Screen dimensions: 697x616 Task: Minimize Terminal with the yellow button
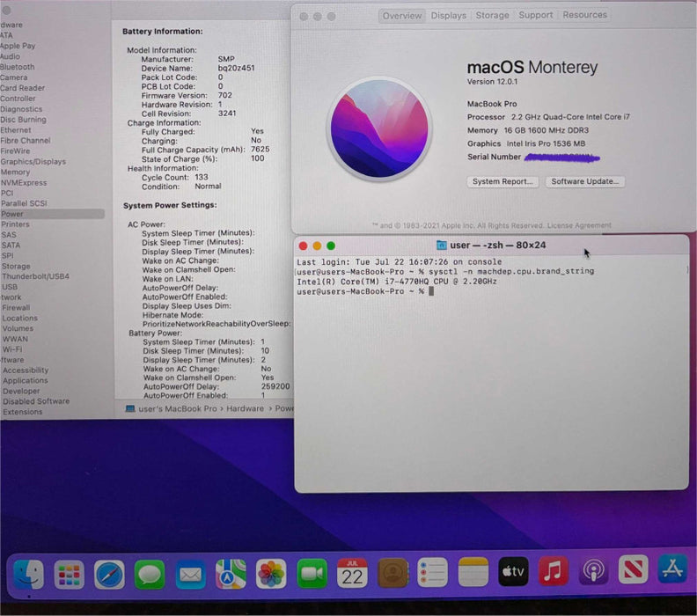(317, 246)
